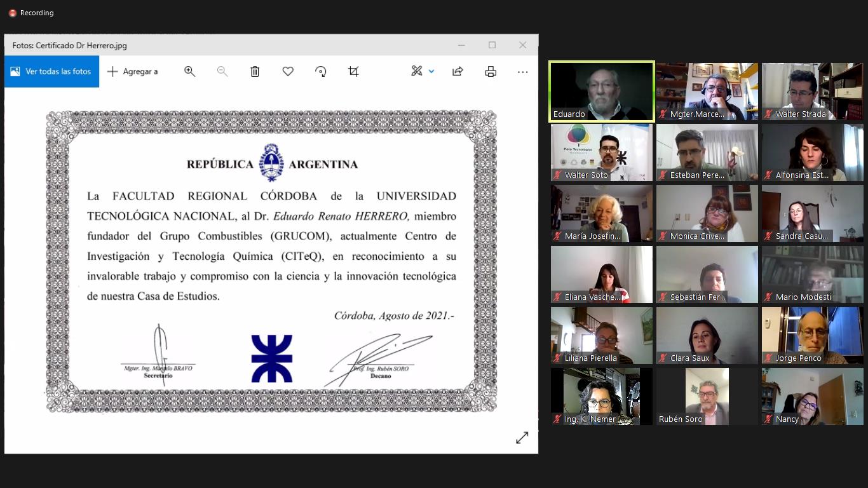Open 'Ver todas las fotos' in Photos

pyautogui.click(x=51, y=72)
